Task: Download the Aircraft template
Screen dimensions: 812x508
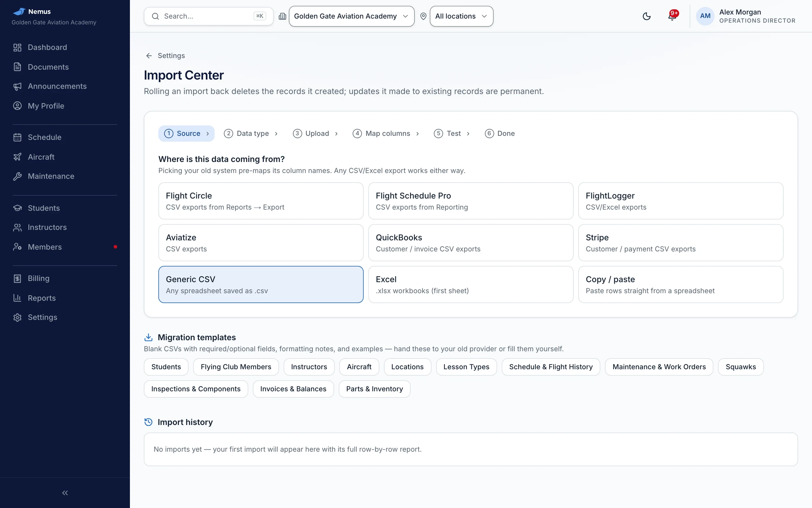Action: click(x=359, y=367)
